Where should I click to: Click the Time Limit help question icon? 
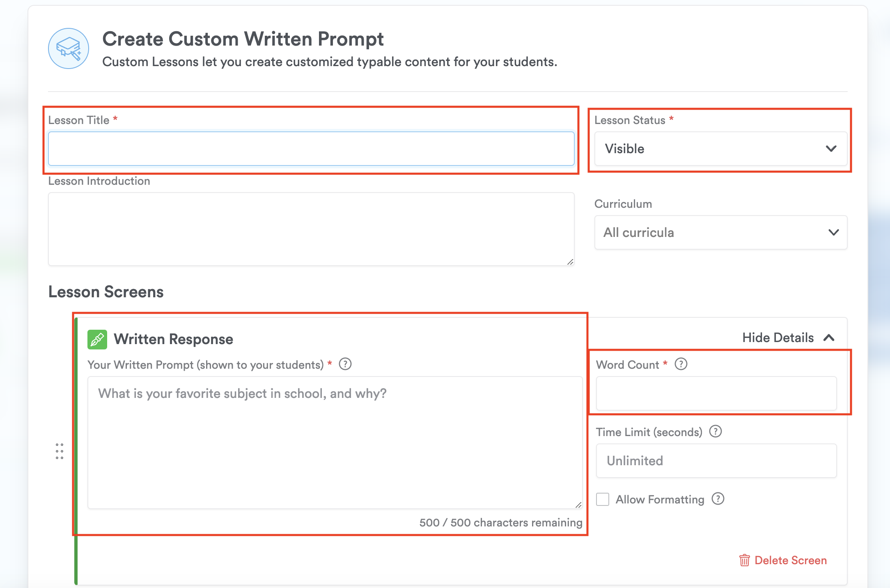pyautogui.click(x=716, y=432)
